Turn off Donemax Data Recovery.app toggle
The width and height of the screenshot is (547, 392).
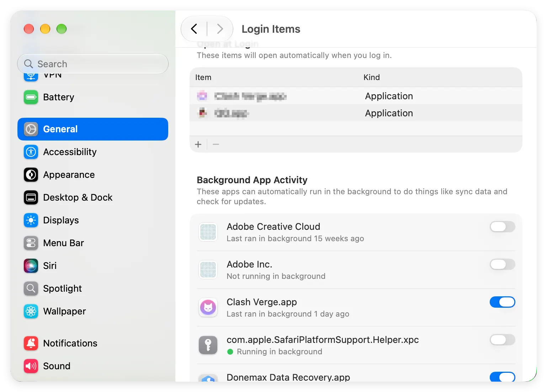tap(503, 377)
